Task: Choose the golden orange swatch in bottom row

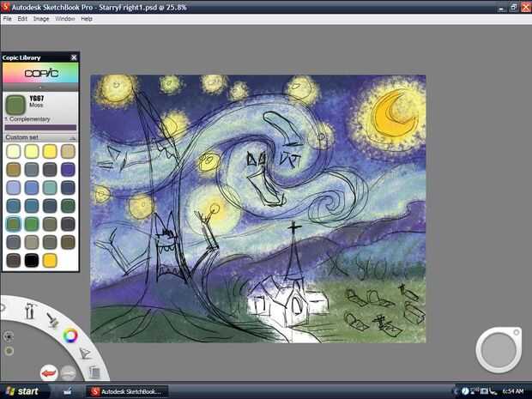Action: [50, 261]
